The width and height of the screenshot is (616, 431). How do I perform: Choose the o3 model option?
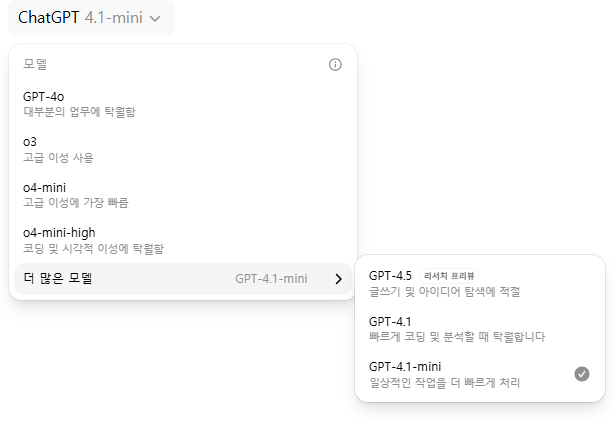(183, 150)
